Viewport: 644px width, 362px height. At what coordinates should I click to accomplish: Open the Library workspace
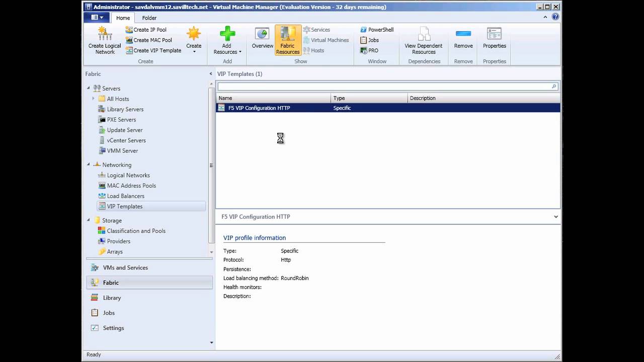tap(149, 298)
